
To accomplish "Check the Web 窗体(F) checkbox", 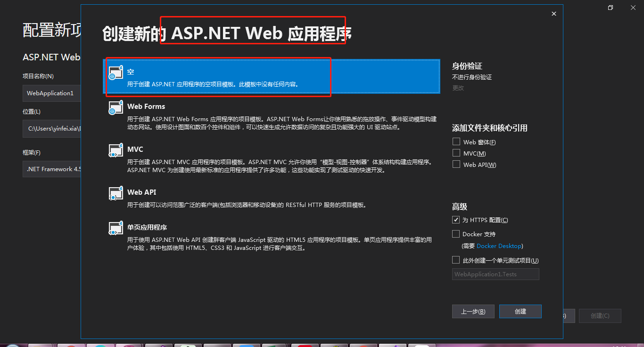I will 456,141.
